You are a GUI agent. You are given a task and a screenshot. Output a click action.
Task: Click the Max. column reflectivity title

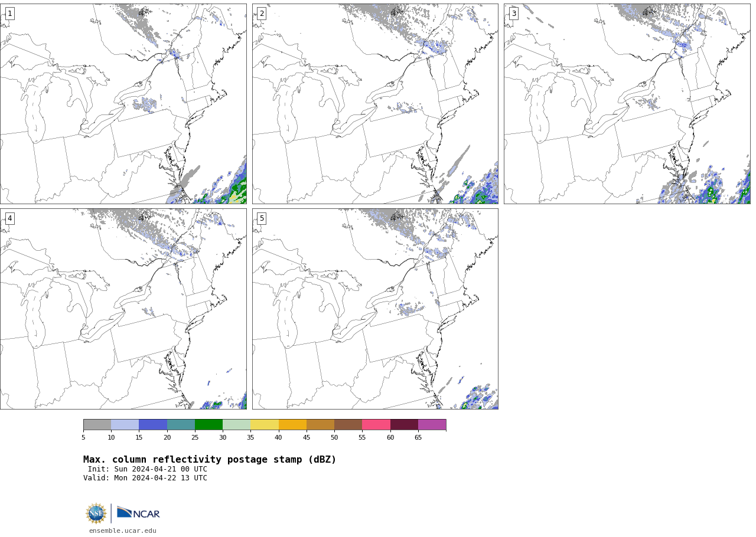(210, 460)
